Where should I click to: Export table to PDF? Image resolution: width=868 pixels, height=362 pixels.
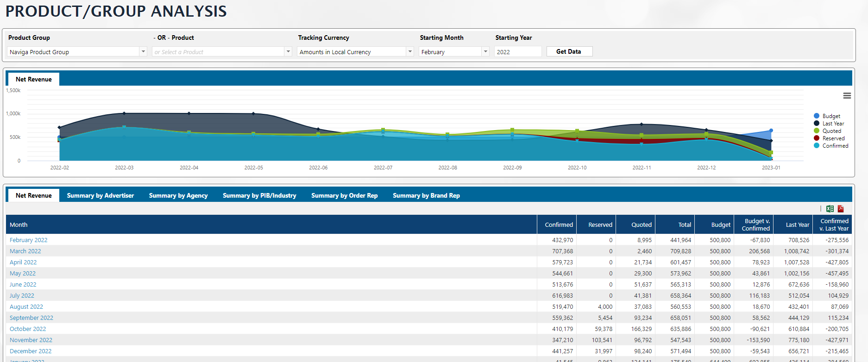pyautogui.click(x=841, y=209)
